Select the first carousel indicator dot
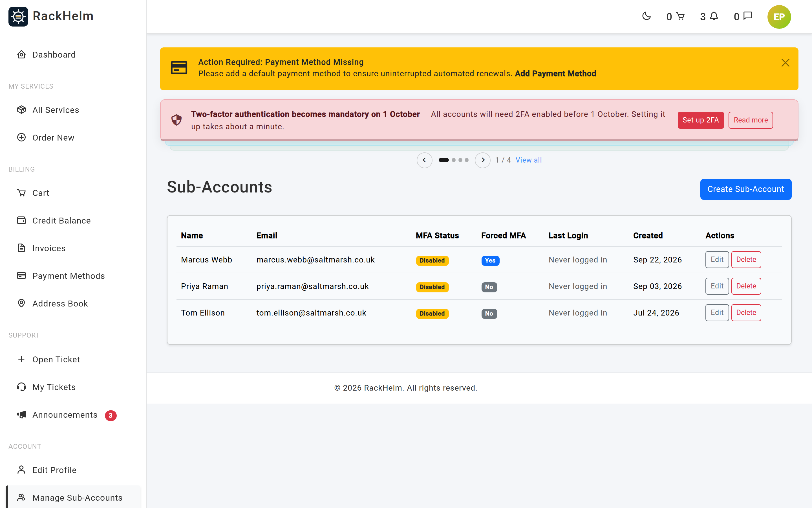812x508 pixels. [443, 160]
